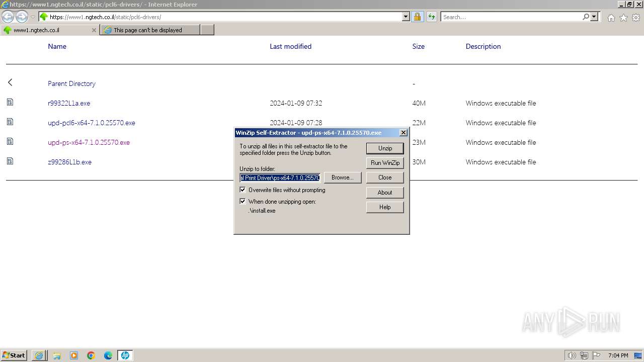Open the Tools gear icon
Image resolution: width=644 pixels, height=362 pixels.
[636, 18]
